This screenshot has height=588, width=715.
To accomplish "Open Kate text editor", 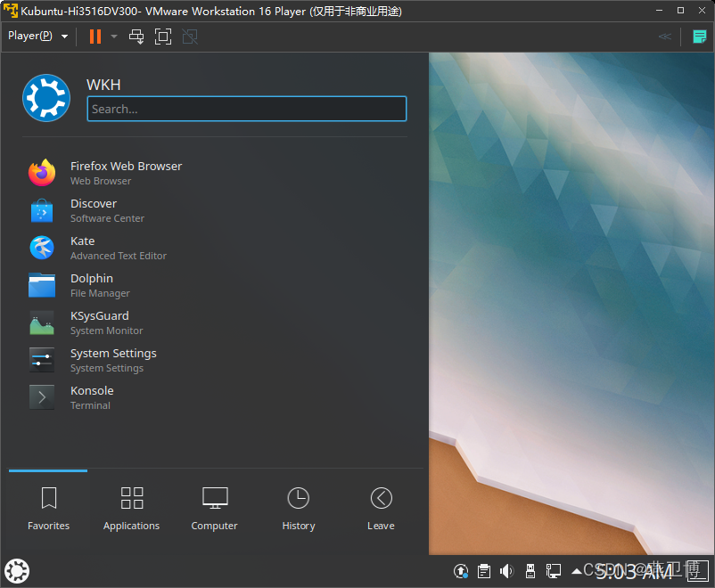I will [x=118, y=248].
